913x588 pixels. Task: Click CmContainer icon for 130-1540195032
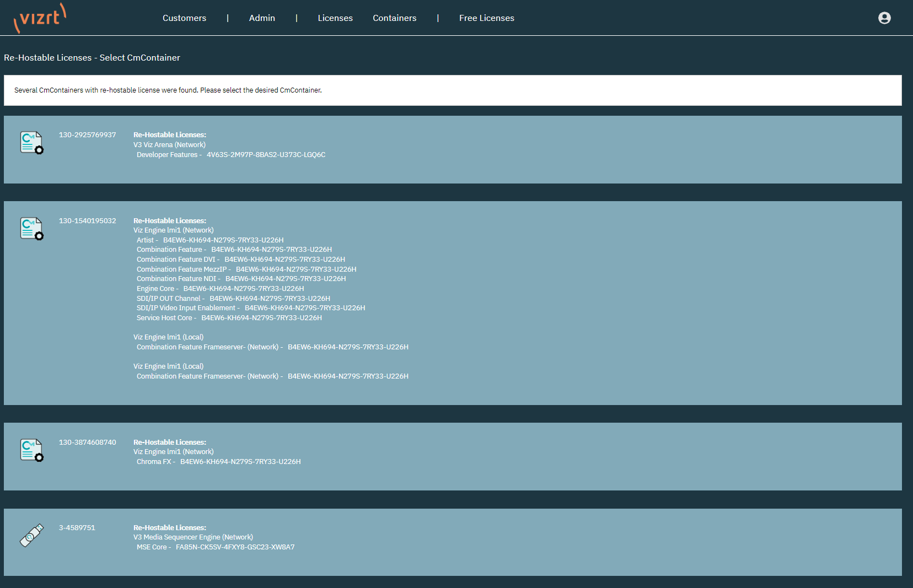[x=31, y=229]
